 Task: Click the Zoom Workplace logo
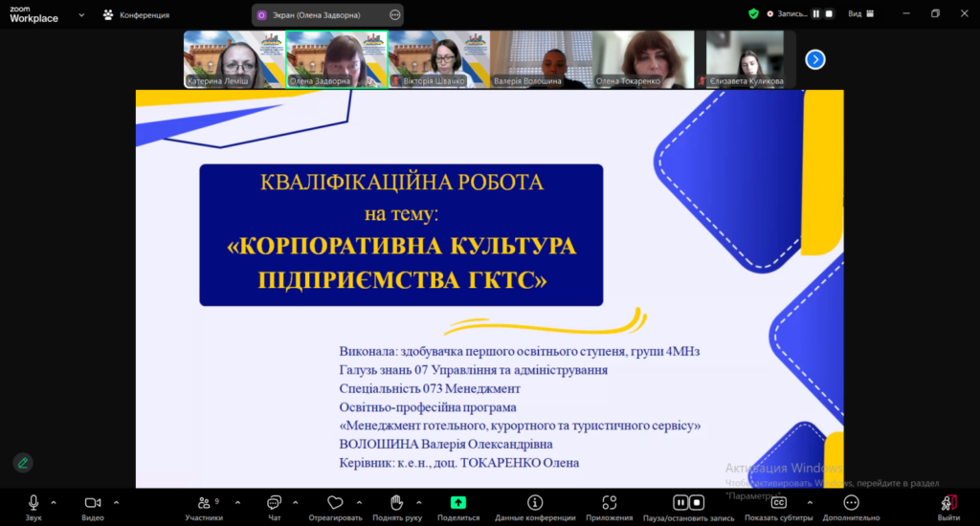click(x=33, y=14)
